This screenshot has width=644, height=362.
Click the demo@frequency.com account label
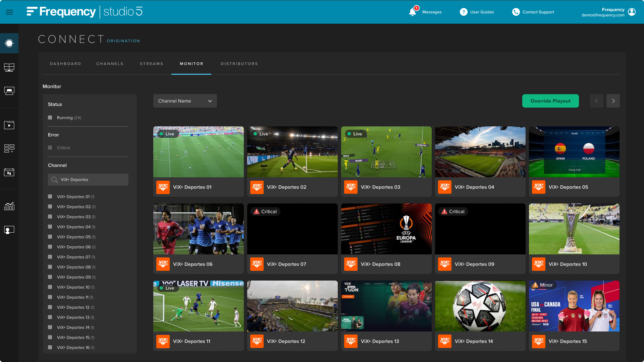pyautogui.click(x=603, y=15)
